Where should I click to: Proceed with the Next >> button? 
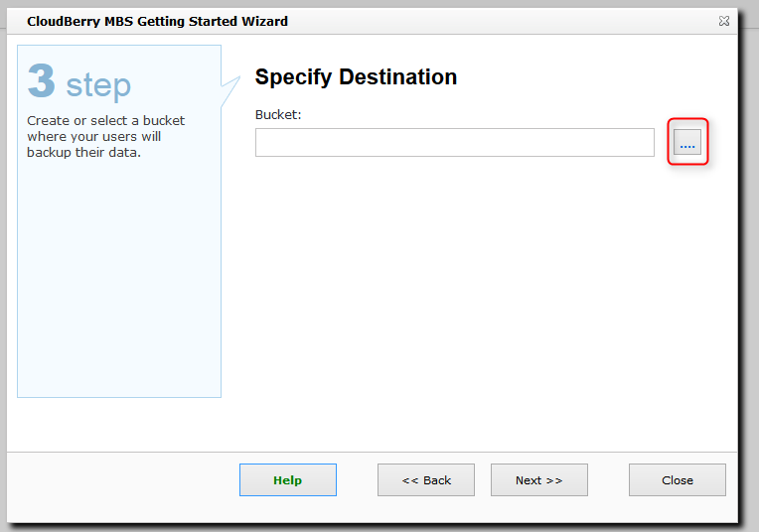pos(538,480)
